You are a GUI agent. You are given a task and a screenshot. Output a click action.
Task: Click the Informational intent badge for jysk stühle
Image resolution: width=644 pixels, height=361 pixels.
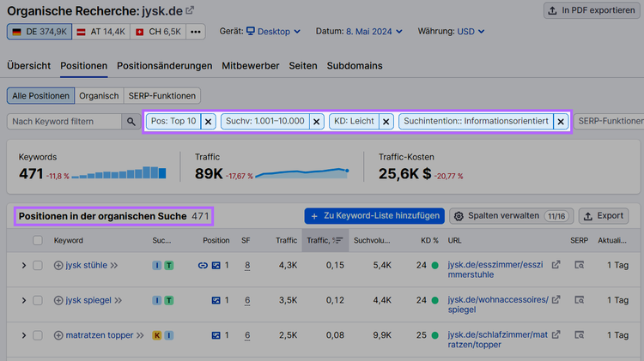click(x=157, y=266)
